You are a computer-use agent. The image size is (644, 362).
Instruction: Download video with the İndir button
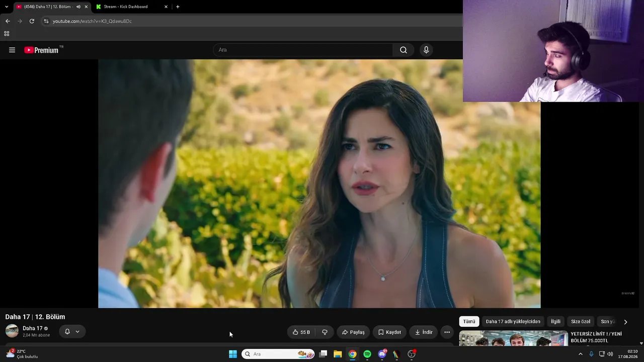pyautogui.click(x=423, y=332)
